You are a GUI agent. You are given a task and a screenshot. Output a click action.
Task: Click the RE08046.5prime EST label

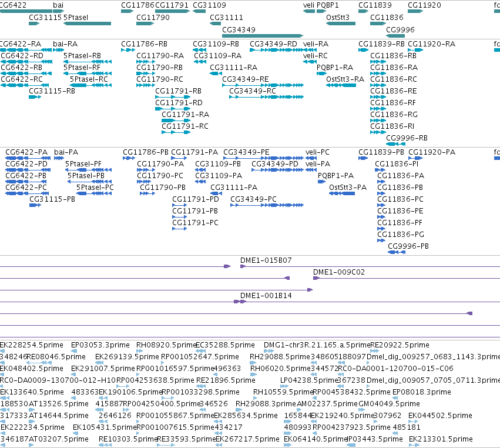point(56,356)
